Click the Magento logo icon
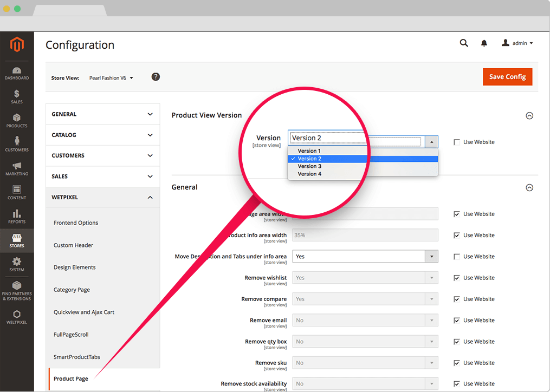This screenshot has width=550, height=392. (x=17, y=45)
